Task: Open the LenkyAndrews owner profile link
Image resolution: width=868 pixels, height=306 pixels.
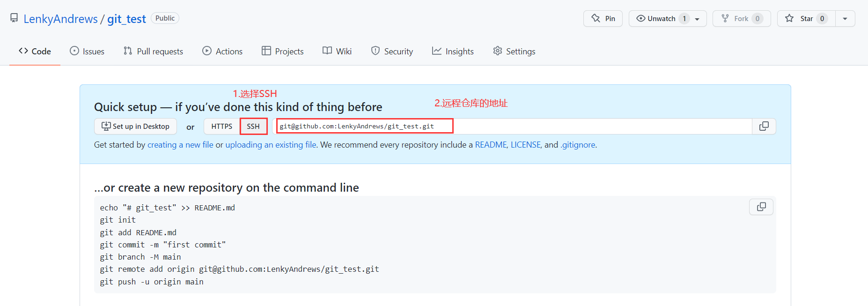Action: point(60,19)
